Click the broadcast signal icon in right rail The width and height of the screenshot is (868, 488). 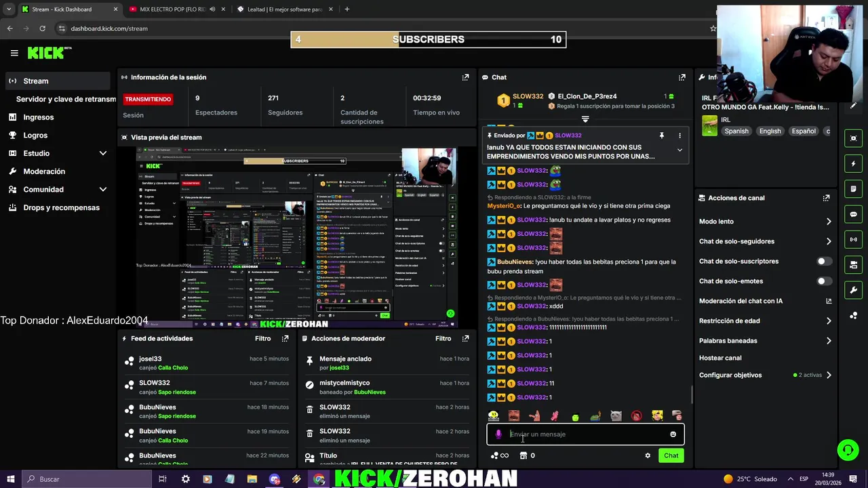[x=853, y=239]
